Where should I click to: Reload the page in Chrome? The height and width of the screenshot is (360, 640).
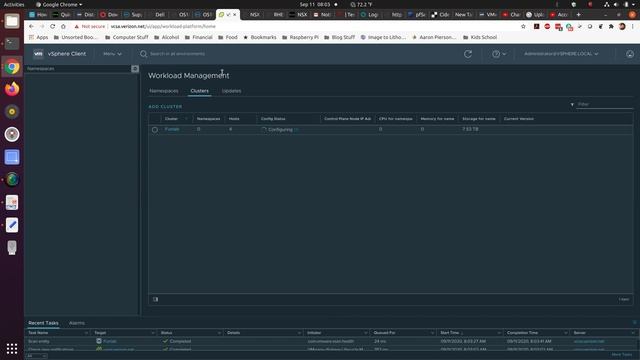tap(53, 26)
